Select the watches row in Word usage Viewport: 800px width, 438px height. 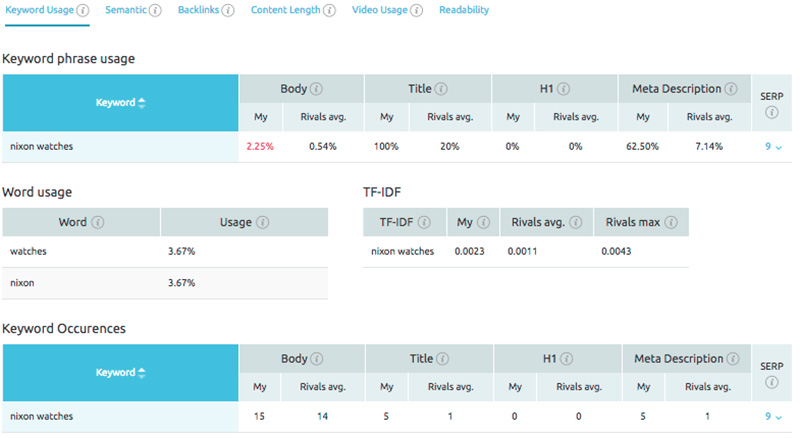point(165,252)
